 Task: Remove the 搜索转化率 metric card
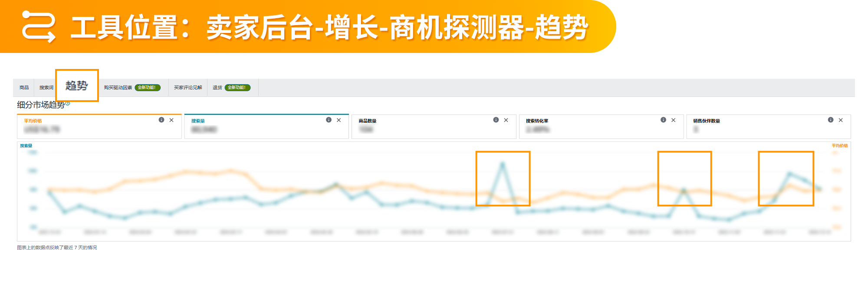[673, 120]
